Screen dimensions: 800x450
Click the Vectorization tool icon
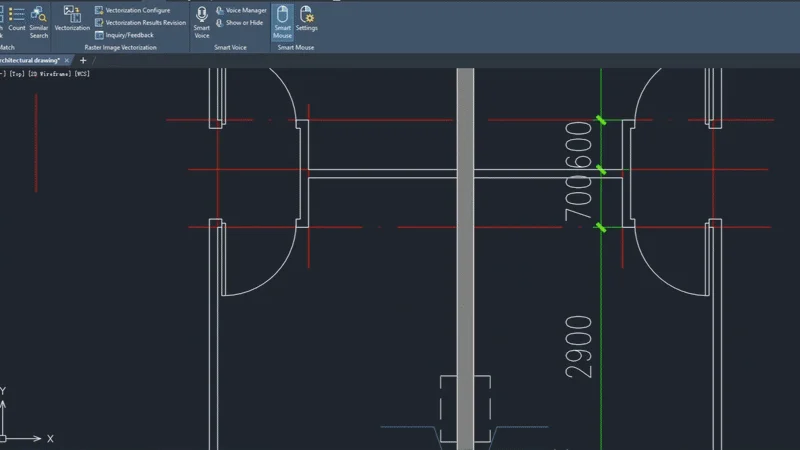click(72, 17)
